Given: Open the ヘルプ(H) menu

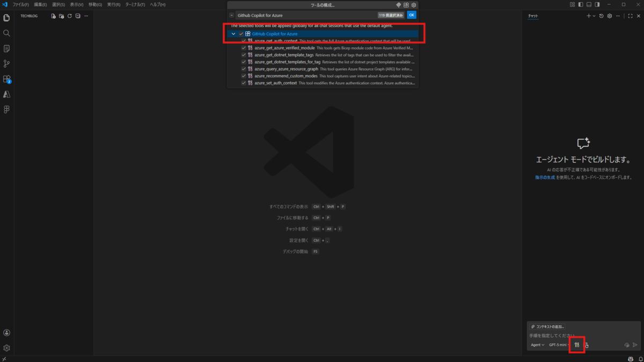Looking at the screenshot, I should 157,4.
